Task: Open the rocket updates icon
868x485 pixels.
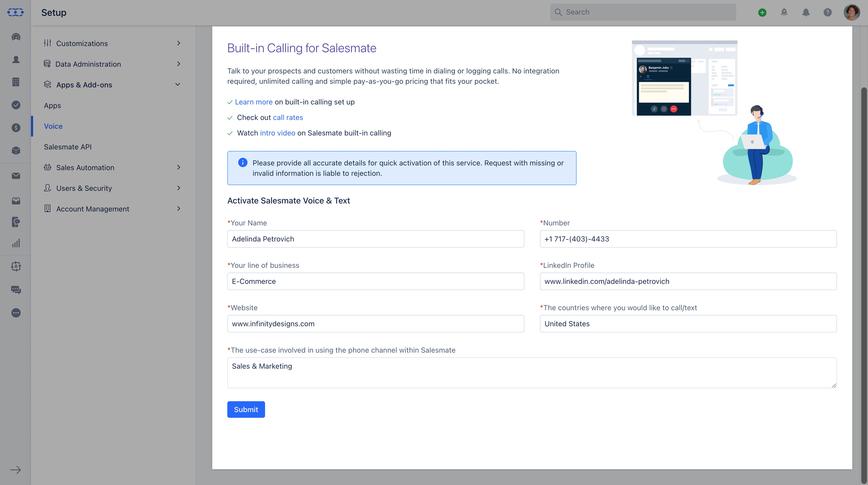Action: (x=784, y=12)
